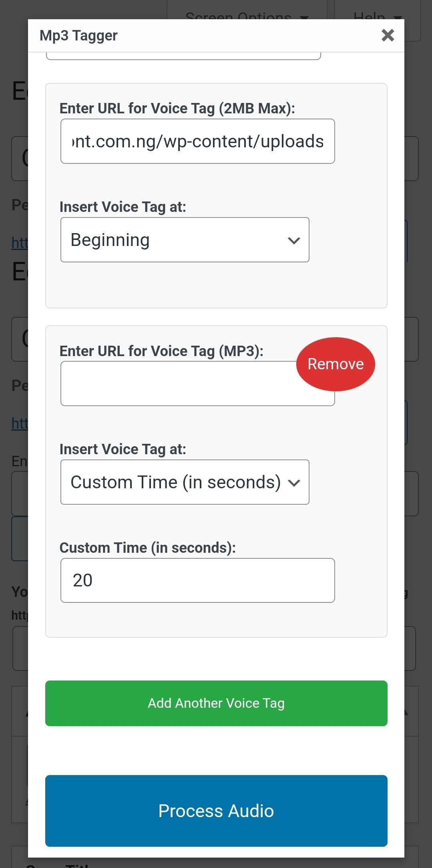
Task: Click the Voice Tag (2MB Max) URL field
Action: [197, 141]
